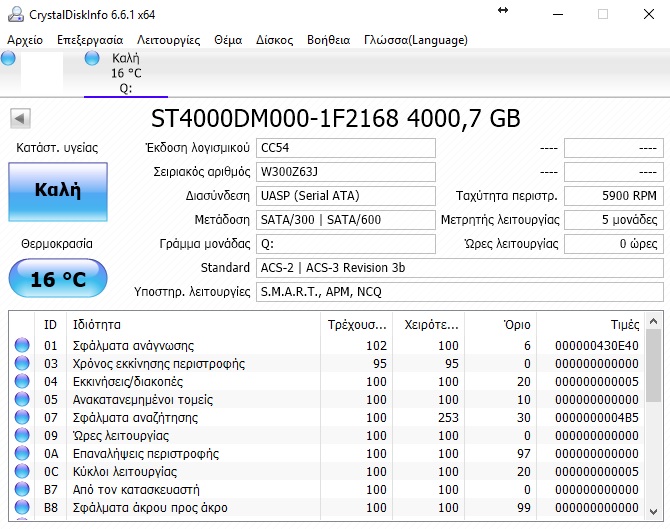
Task: Click the firmware field CC54
Action: (x=346, y=148)
